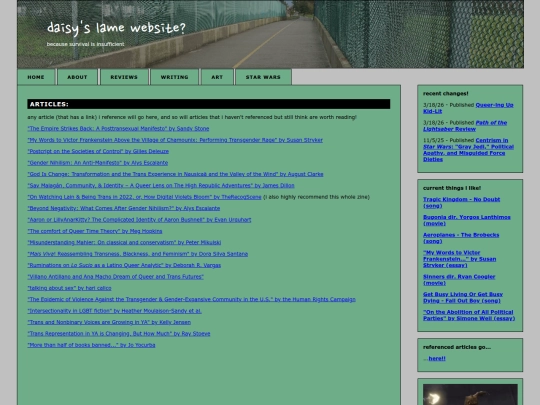Open "Gender Nihilism: An Anti-Manifesto" link
540x405 pixels.
[x=98, y=163]
